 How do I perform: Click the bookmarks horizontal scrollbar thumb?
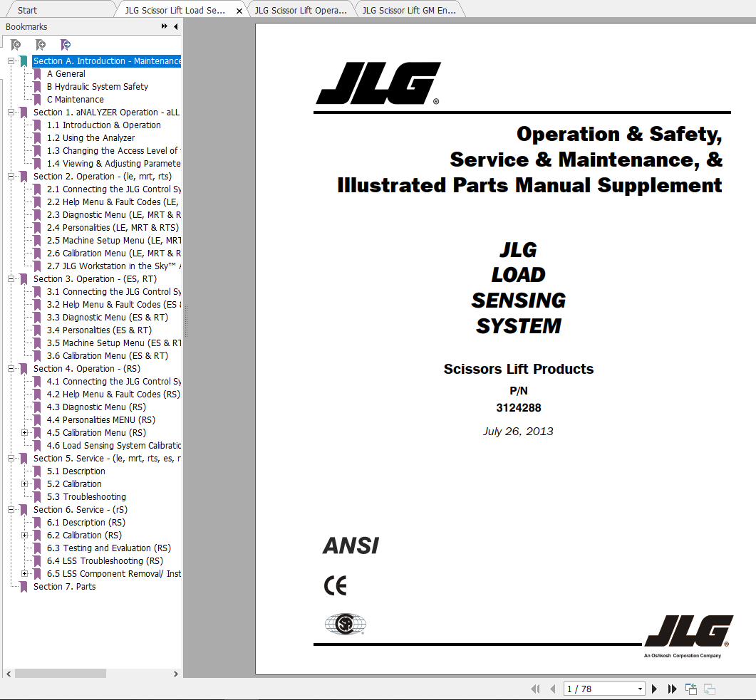point(61,674)
